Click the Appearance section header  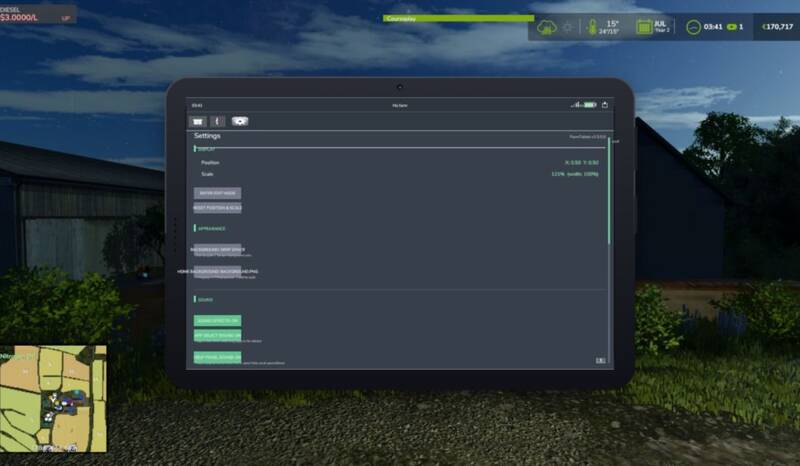coord(211,229)
